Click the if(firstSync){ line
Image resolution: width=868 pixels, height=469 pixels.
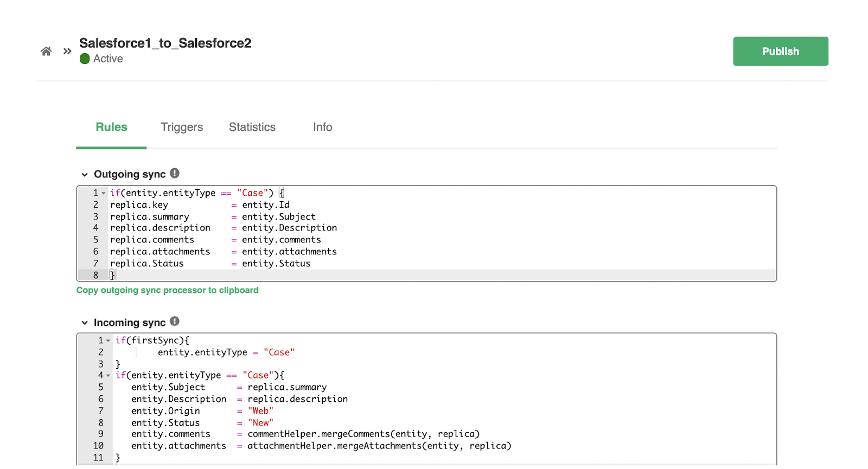click(152, 340)
